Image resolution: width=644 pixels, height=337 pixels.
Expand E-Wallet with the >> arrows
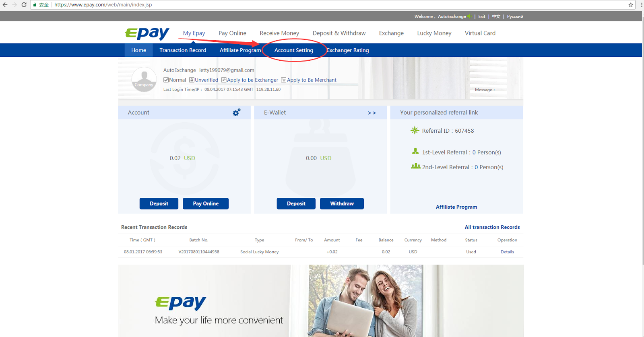(x=372, y=113)
